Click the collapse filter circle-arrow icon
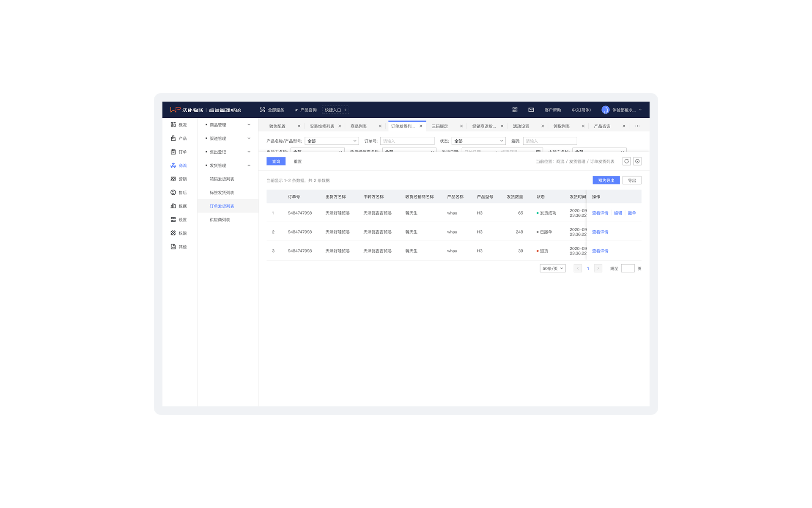812x508 pixels. [x=637, y=161]
